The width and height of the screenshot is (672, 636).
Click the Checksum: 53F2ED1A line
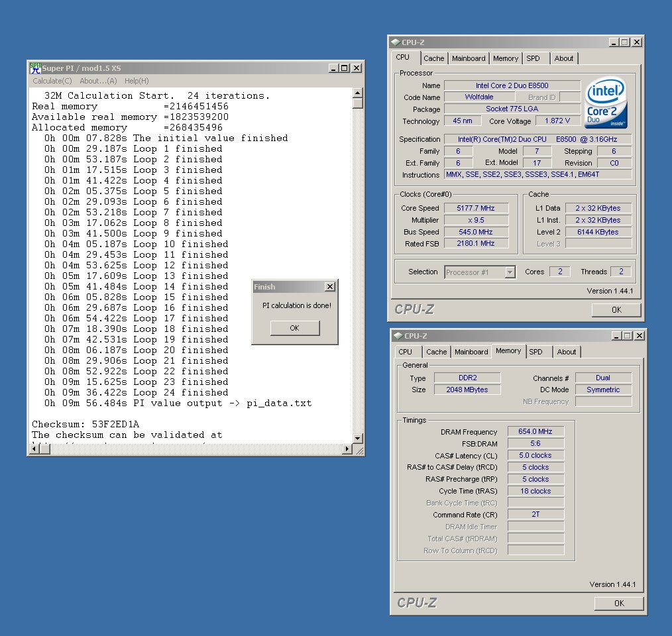(x=85, y=424)
